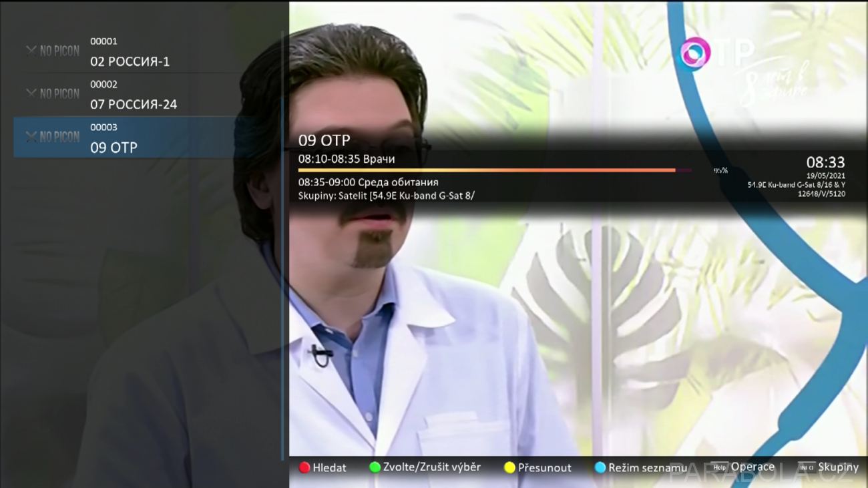
Task: Click the Info key icon for Skupiny
Action: [806, 467]
